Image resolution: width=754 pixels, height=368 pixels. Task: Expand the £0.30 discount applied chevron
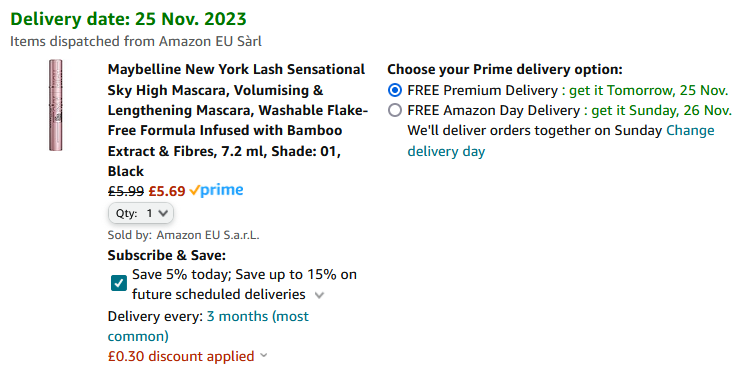pos(263,356)
